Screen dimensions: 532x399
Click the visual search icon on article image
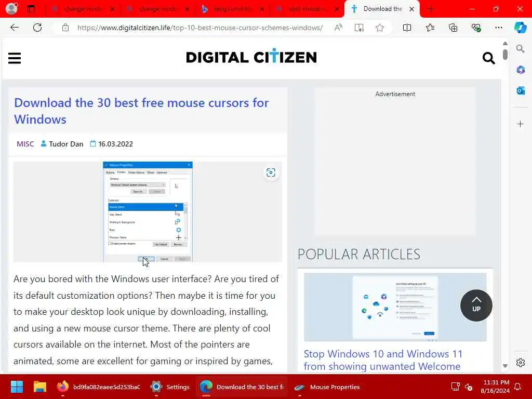pos(271,172)
